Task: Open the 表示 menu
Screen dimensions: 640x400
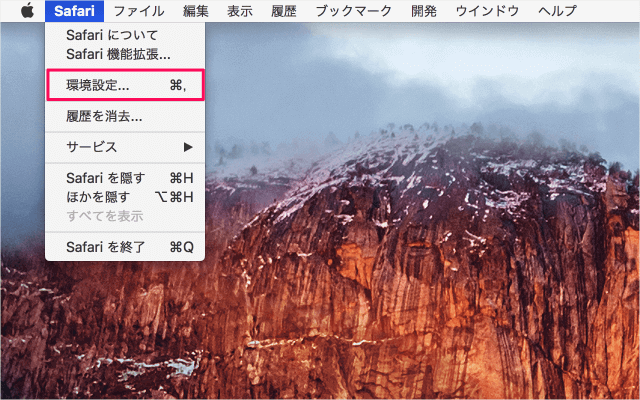Action: point(240,11)
